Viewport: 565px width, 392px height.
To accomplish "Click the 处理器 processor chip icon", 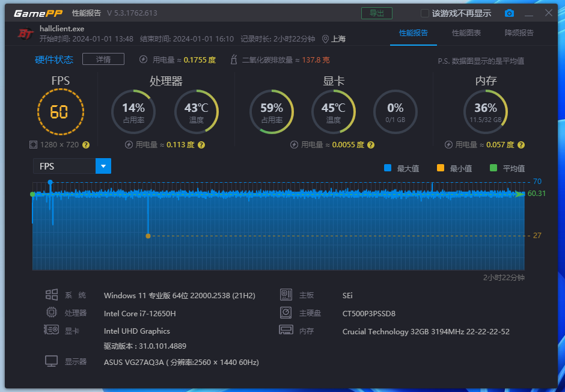I will pyautogui.click(x=53, y=313).
